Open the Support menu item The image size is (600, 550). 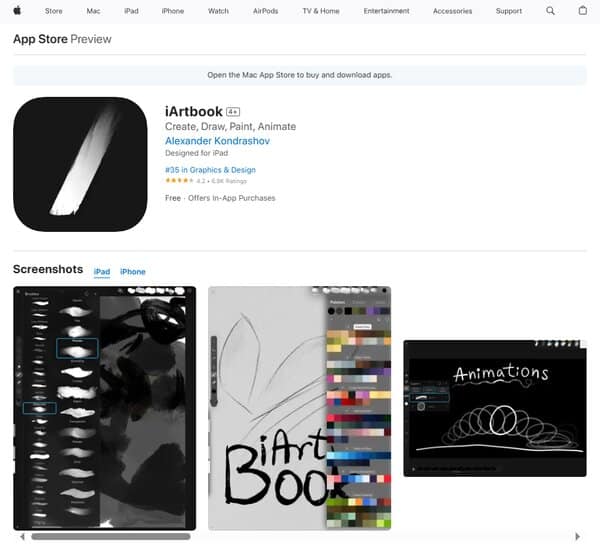tap(509, 11)
